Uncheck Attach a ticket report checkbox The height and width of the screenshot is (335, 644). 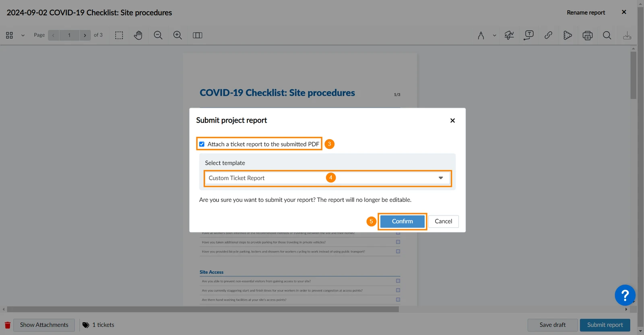pos(202,144)
